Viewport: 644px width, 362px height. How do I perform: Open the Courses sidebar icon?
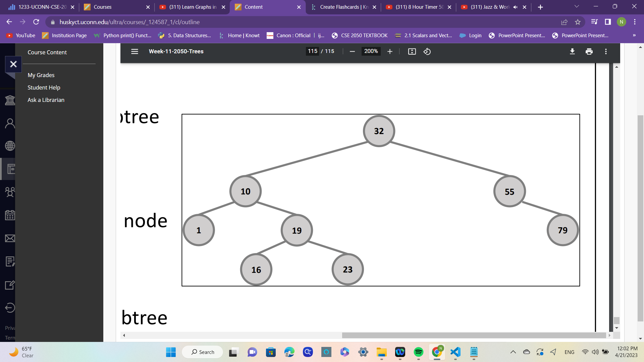11,169
